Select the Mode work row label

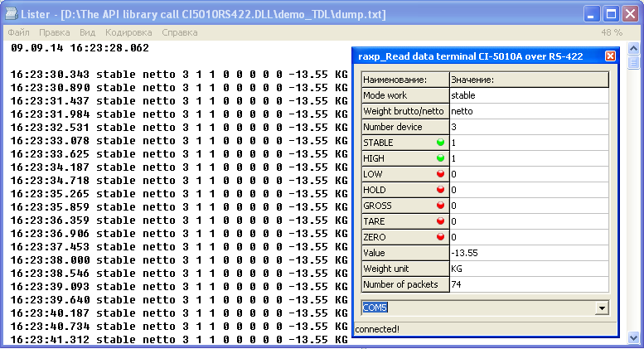tap(405, 95)
